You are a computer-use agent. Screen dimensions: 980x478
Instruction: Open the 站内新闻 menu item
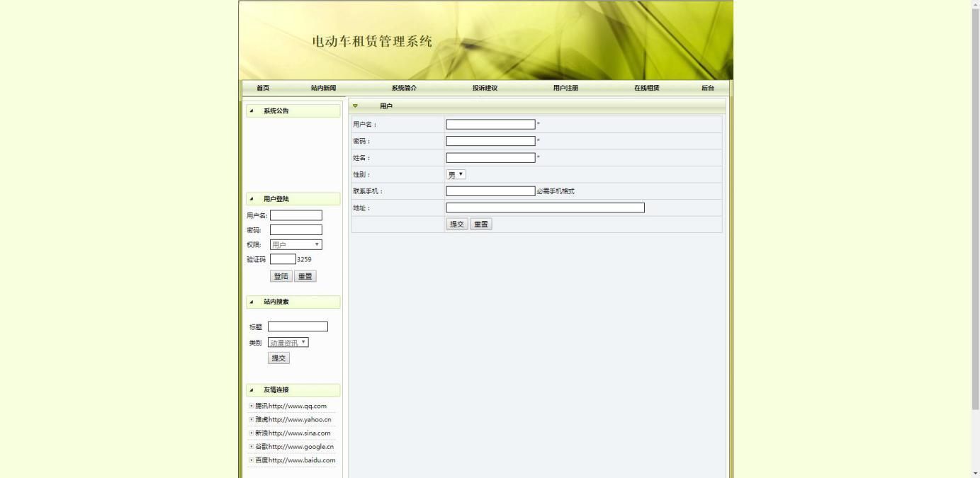[323, 88]
